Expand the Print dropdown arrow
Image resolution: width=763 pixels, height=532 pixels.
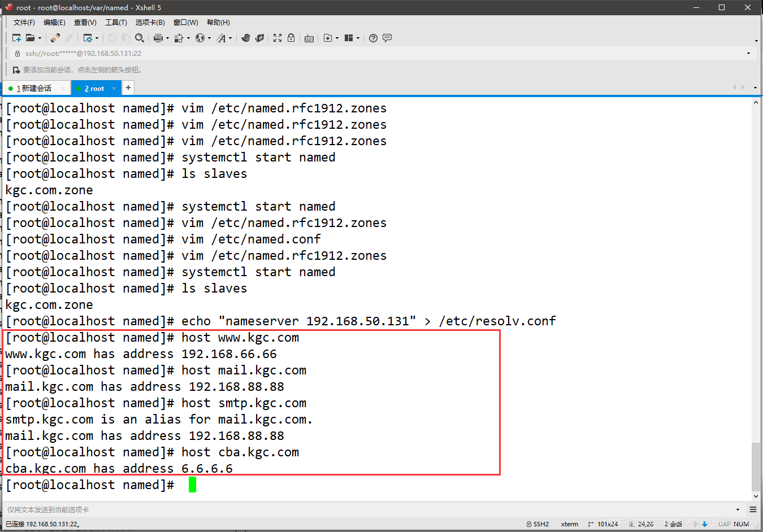pos(167,38)
